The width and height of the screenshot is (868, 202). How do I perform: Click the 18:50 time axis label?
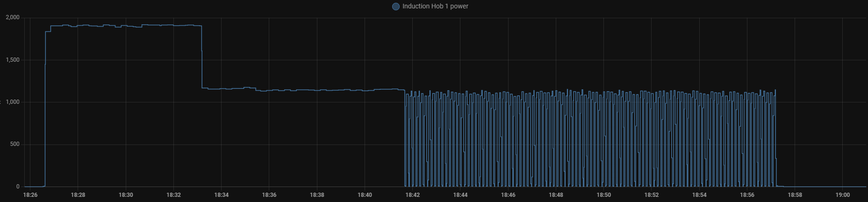pyautogui.click(x=604, y=195)
